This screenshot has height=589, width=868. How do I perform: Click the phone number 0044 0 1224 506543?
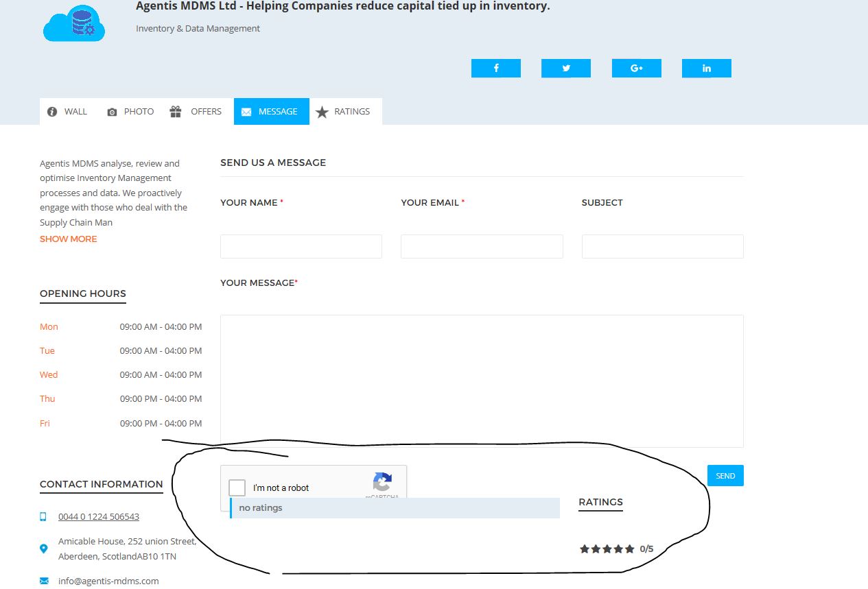(99, 516)
